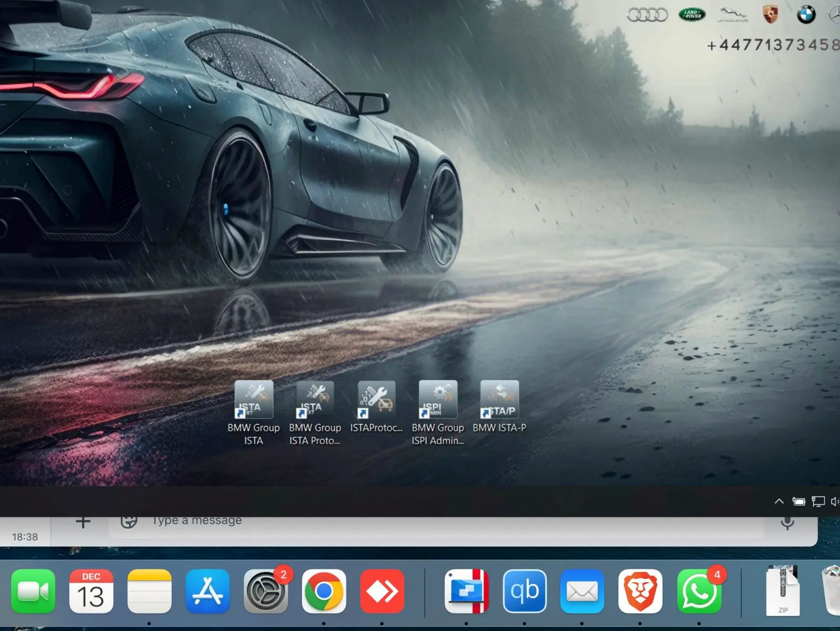The height and width of the screenshot is (631, 840).
Task: Open the sticker picker beside the message field
Action: click(x=129, y=522)
